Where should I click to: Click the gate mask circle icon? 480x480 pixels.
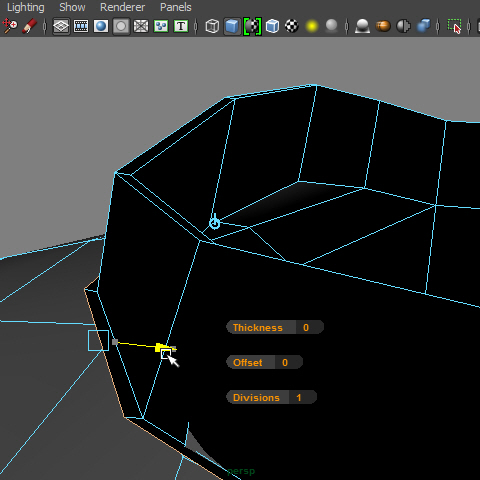click(x=121, y=26)
